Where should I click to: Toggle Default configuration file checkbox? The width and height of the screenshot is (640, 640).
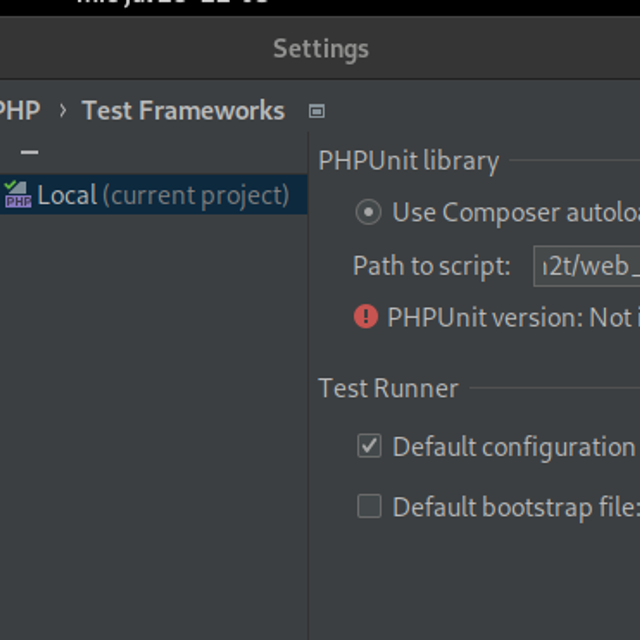(x=369, y=446)
